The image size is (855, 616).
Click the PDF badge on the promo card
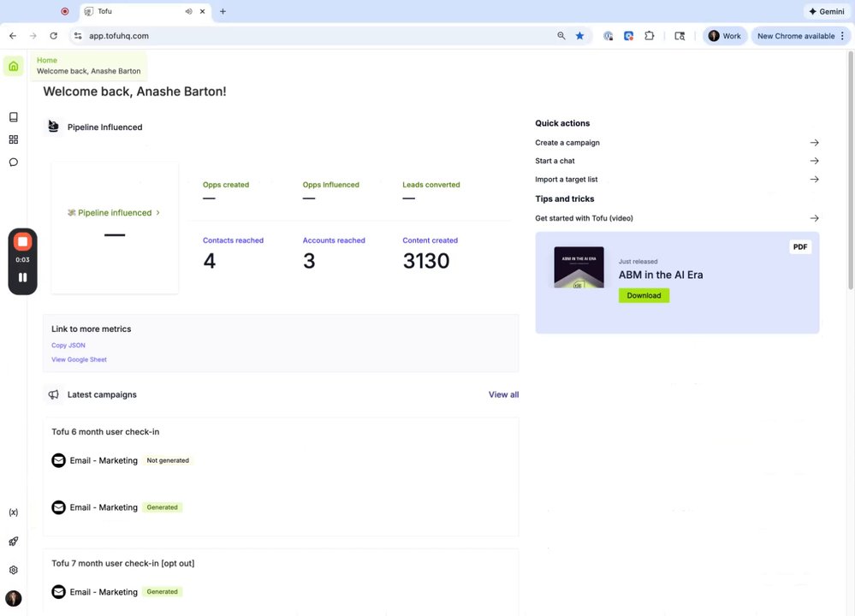[800, 247]
